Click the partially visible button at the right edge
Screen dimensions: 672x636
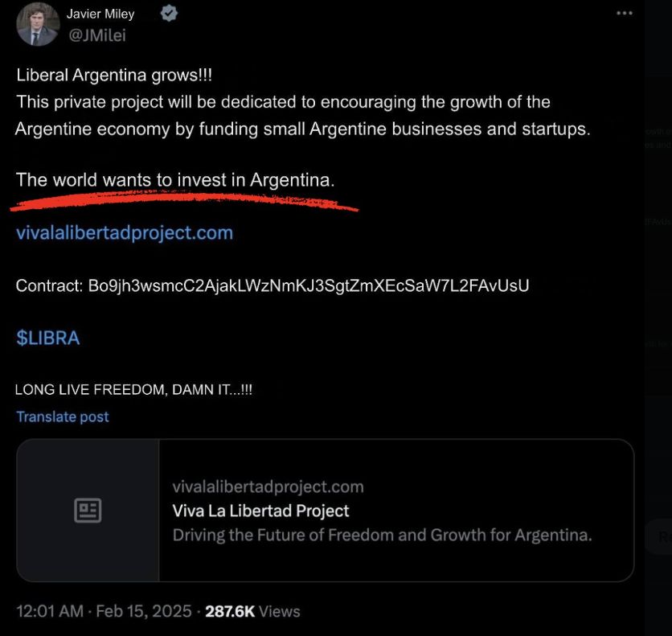661,538
